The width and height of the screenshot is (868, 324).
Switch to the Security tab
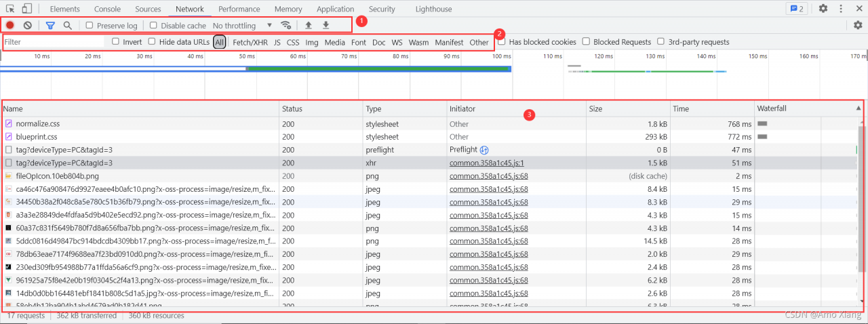tap(382, 9)
